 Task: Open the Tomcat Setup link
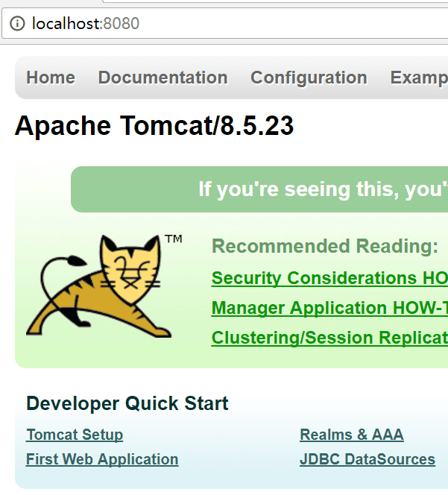tap(75, 435)
